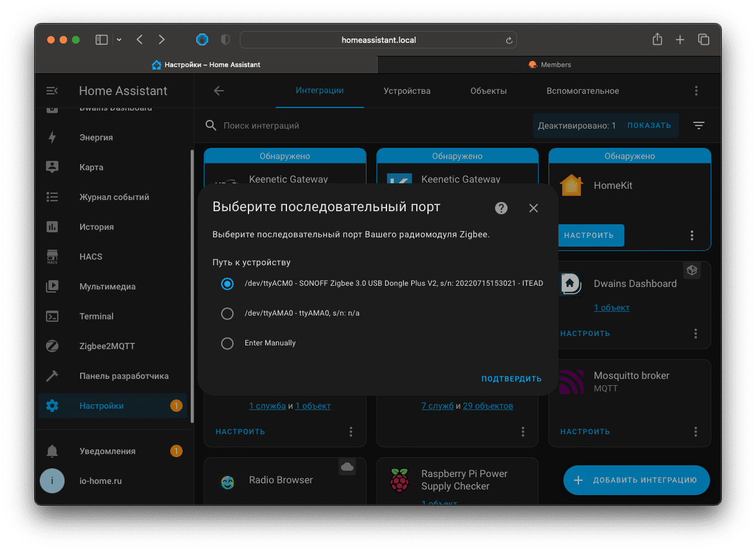Open the top-right overflow menu in header
The width and height of the screenshot is (756, 551).
pyautogui.click(x=696, y=91)
